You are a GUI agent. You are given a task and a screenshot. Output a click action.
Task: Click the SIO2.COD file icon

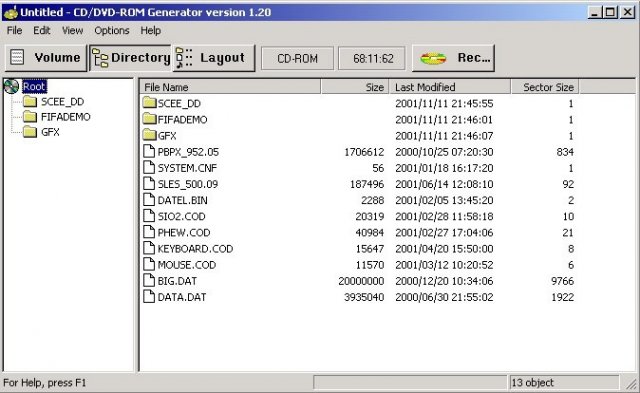tap(149, 215)
